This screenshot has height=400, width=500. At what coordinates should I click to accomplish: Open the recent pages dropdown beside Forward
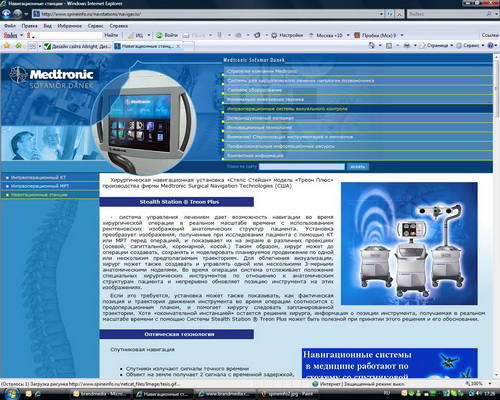point(26,14)
